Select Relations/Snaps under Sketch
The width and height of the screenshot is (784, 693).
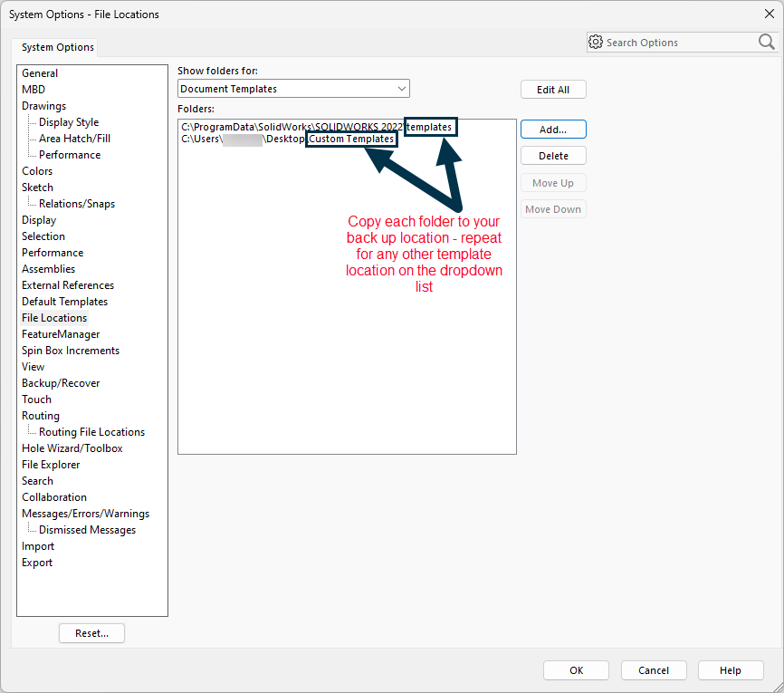(77, 204)
